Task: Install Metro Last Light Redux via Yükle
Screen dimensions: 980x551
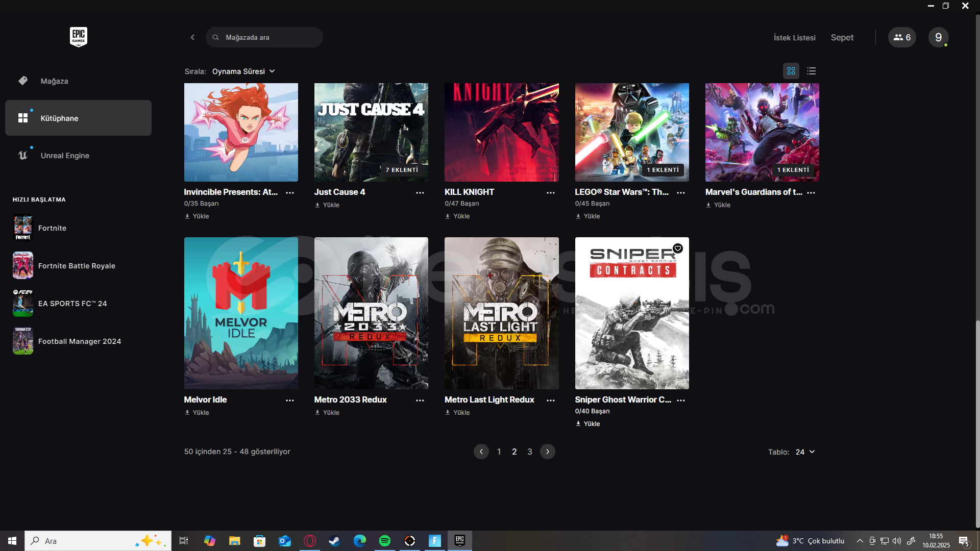Action: 457,413
